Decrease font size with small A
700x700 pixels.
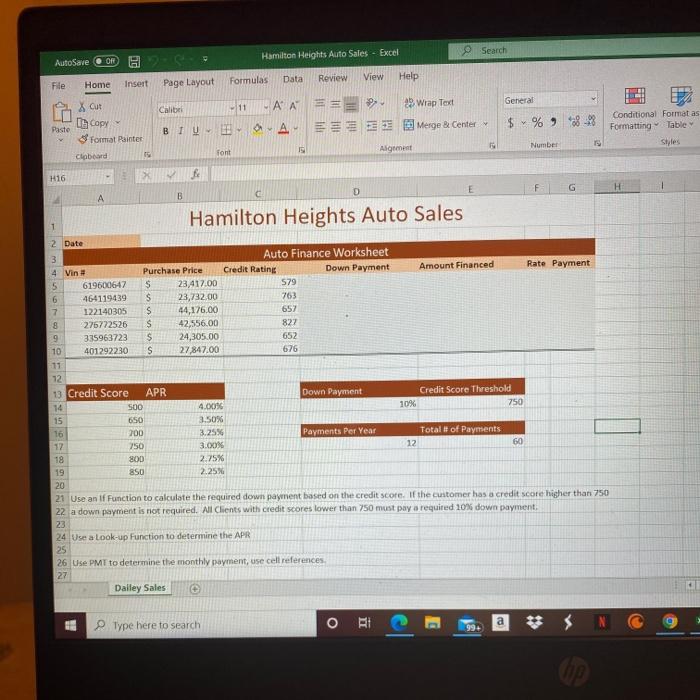pyautogui.click(x=294, y=106)
